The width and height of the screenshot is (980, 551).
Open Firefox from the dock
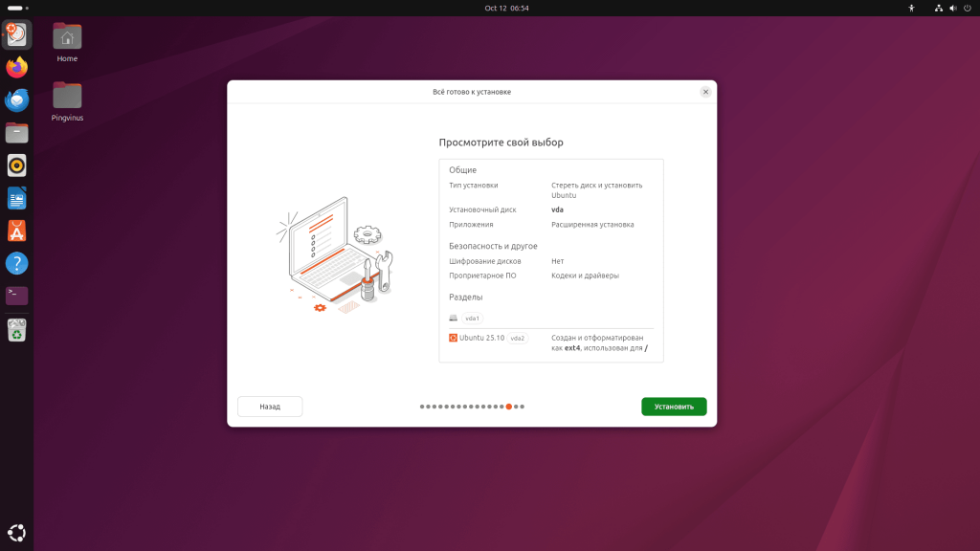pyautogui.click(x=15, y=68)
